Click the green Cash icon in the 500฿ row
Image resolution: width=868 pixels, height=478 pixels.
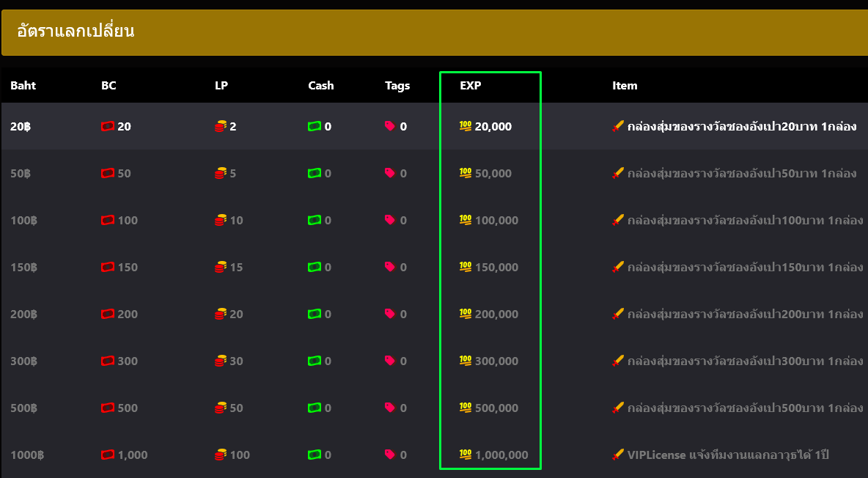(x=315, y=408)
